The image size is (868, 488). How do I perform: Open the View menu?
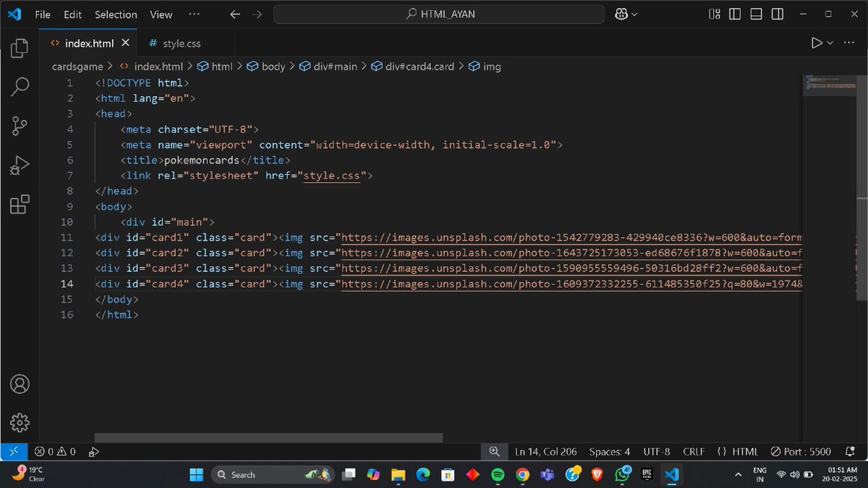[x=161, y=14]
